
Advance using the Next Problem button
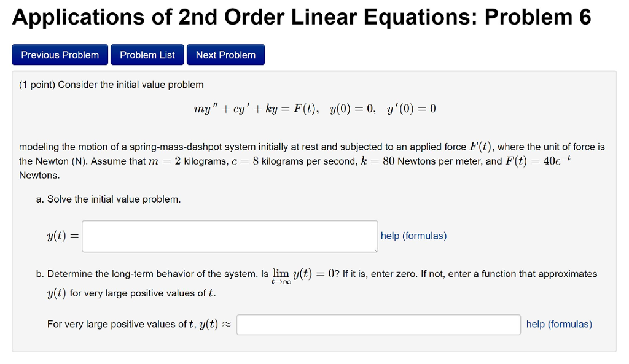(225, 55)
